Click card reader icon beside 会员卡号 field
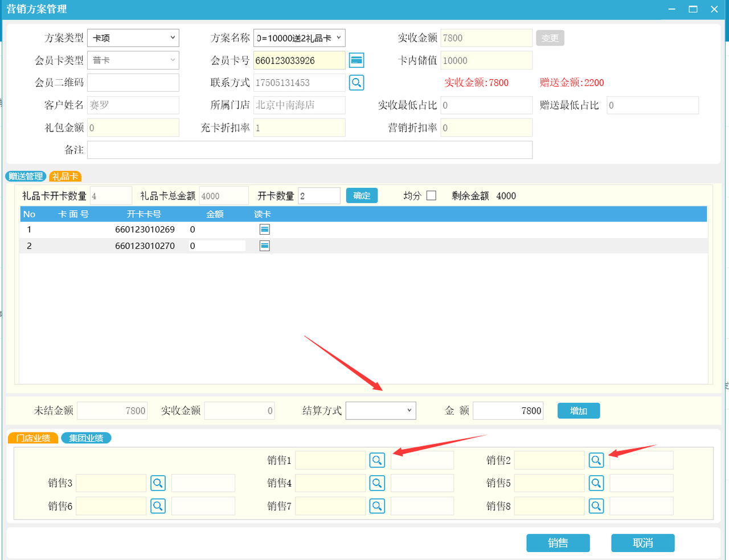 pyautogui.click(x=357, y=60)
